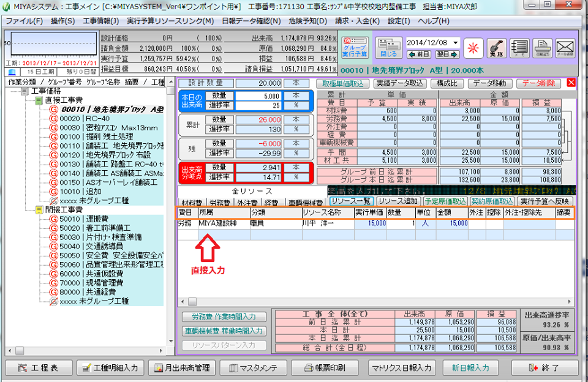Switch to the 労務費 resource tab

[219, 203]
